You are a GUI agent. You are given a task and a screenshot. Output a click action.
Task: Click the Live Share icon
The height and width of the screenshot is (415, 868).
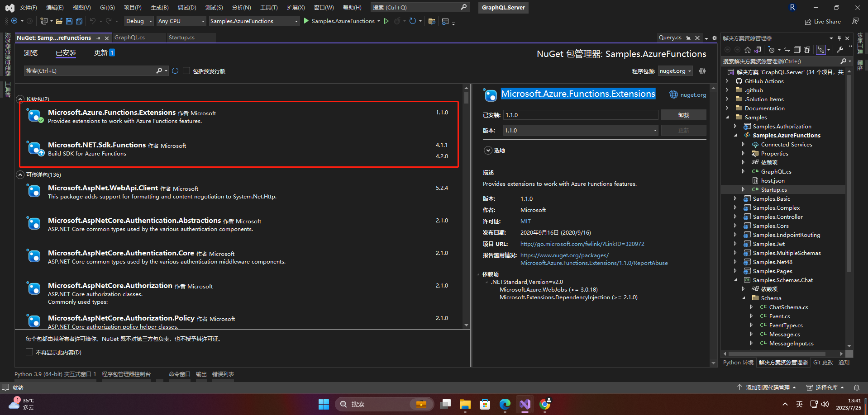coord(808,21)
